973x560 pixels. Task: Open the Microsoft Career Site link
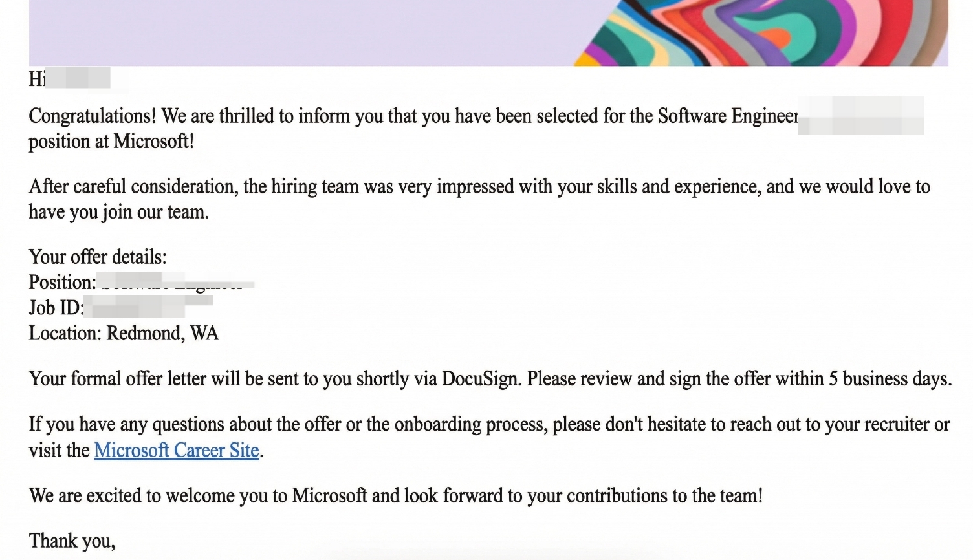coord(177,450)
